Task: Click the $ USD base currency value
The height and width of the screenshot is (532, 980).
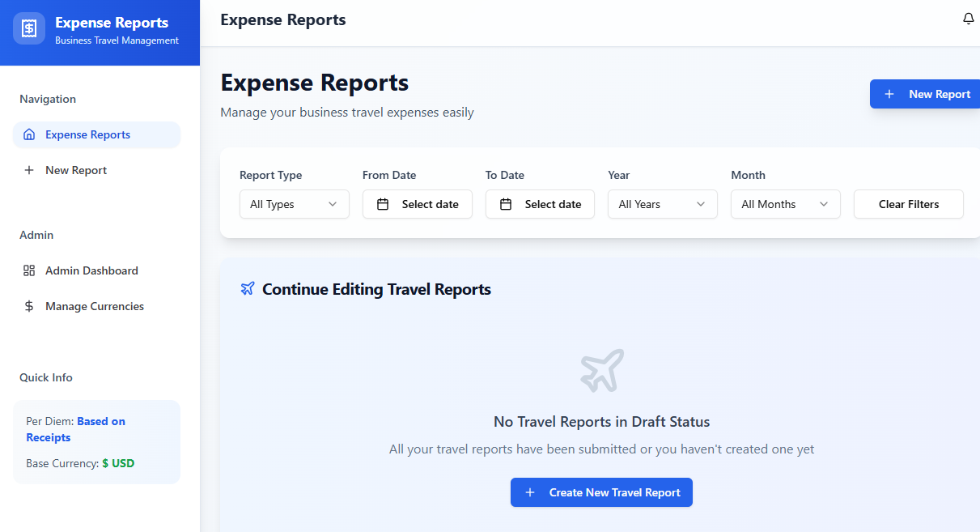Action: 118,463
